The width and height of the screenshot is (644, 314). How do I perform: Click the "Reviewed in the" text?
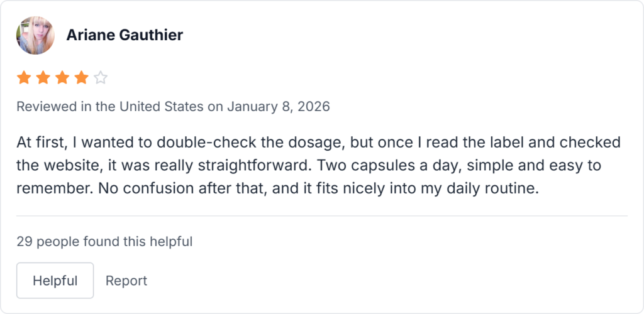click(54, 107)
